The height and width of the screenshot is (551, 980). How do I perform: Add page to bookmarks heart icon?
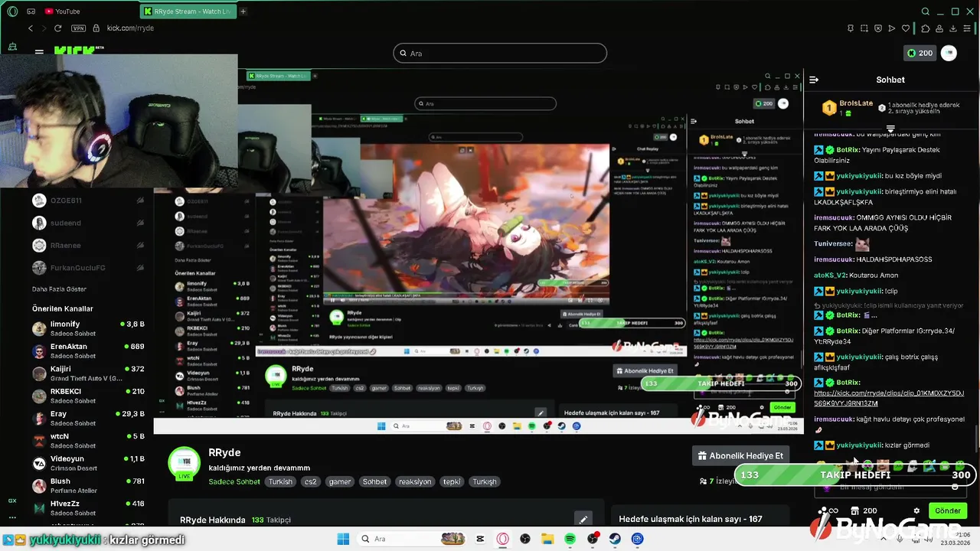click(906, 28)
